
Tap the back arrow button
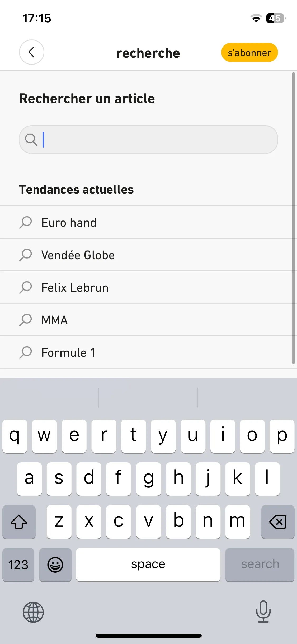point(32,52)
